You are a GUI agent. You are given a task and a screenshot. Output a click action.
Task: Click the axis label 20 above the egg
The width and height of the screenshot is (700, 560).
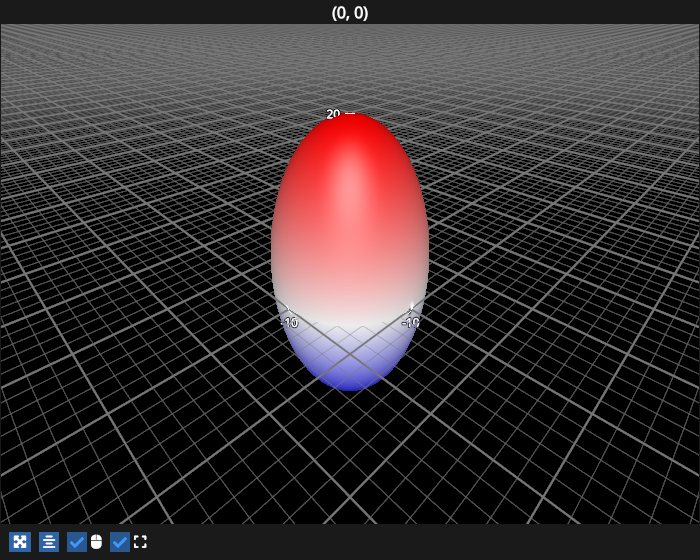tap(333, 114)
